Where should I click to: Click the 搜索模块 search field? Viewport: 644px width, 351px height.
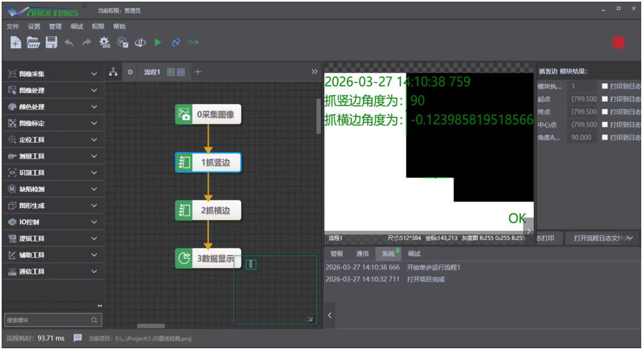click(x=53, y=320)
